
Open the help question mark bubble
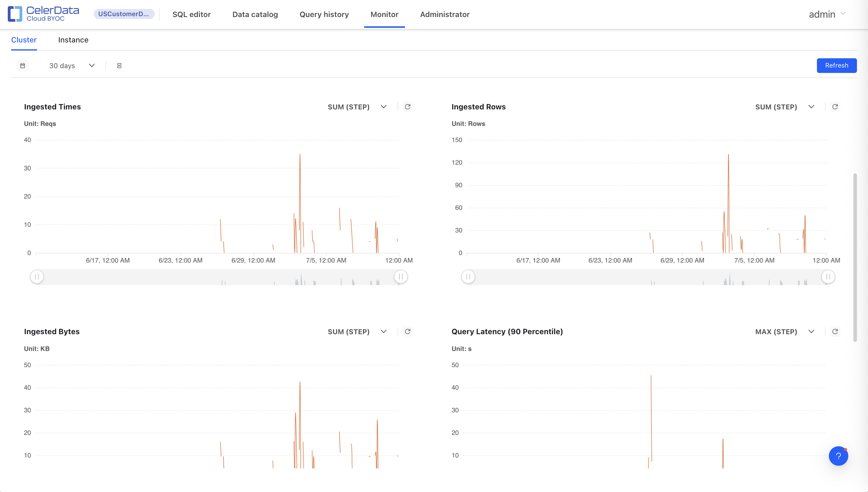click(x=838, y=456)
